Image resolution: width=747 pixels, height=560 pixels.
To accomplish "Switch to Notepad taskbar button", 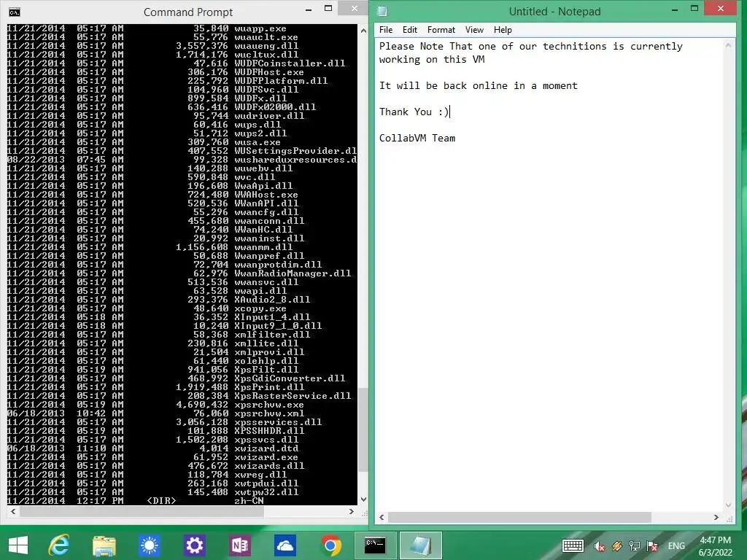I will [421, 545].
